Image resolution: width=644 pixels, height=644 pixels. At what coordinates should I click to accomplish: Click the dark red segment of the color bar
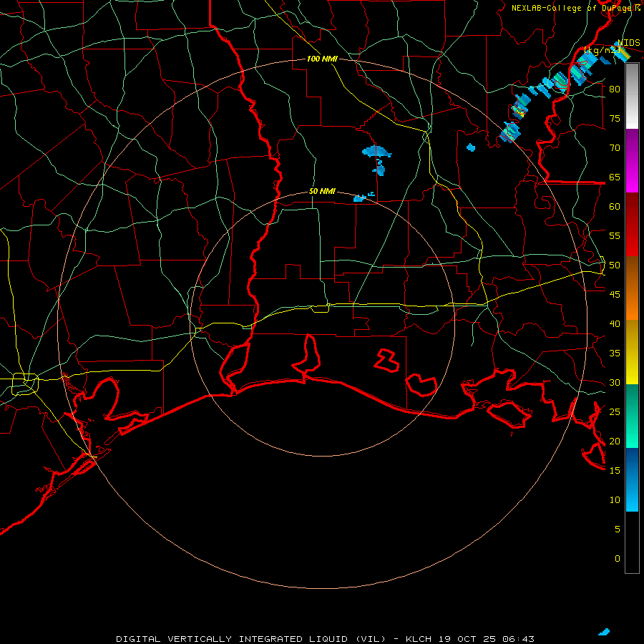tap(632, 225)
